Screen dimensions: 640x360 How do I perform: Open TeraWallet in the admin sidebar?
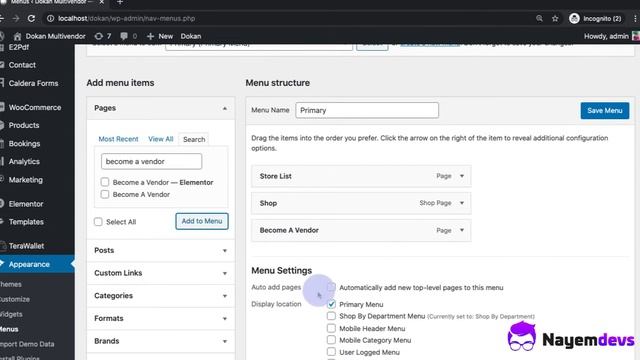[27, 246]
